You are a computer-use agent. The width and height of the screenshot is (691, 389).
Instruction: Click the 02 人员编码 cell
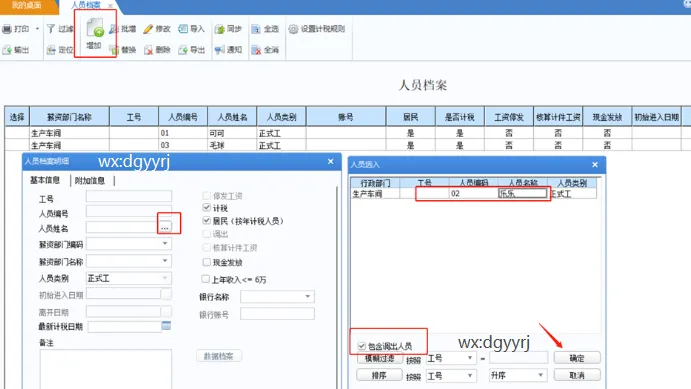[473, 193]
